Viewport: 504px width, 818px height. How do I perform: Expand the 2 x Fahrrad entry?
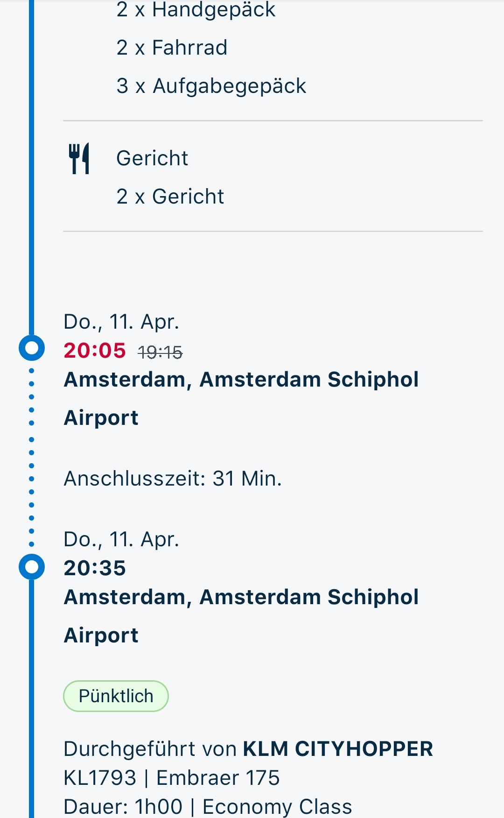pyautogui.click(x=171, y=47)
